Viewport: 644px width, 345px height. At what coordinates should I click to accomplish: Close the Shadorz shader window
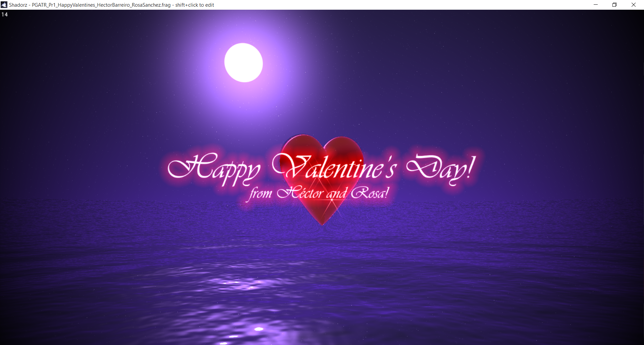point(634,5)
